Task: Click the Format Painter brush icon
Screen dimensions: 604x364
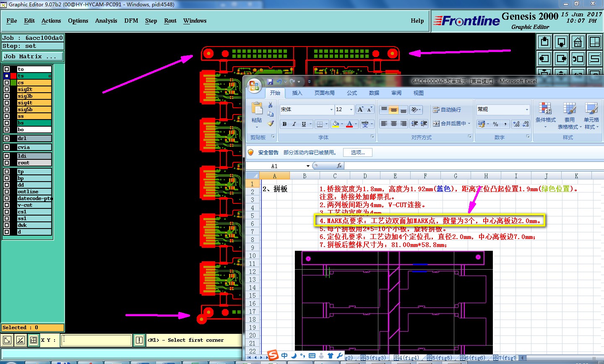Action: [271, 123]
